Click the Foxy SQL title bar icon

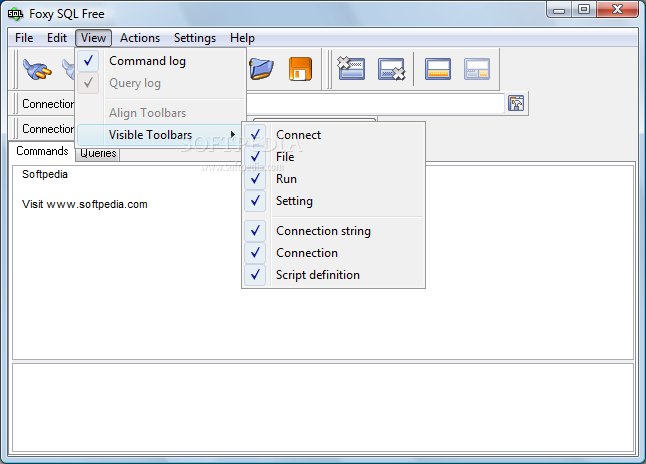coord(15,14)
